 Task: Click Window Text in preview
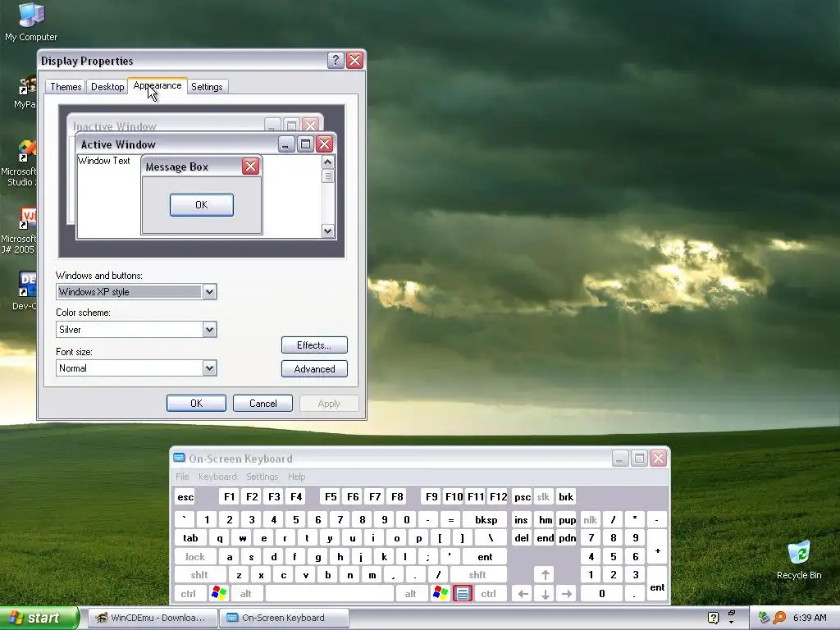coord(104,161)
